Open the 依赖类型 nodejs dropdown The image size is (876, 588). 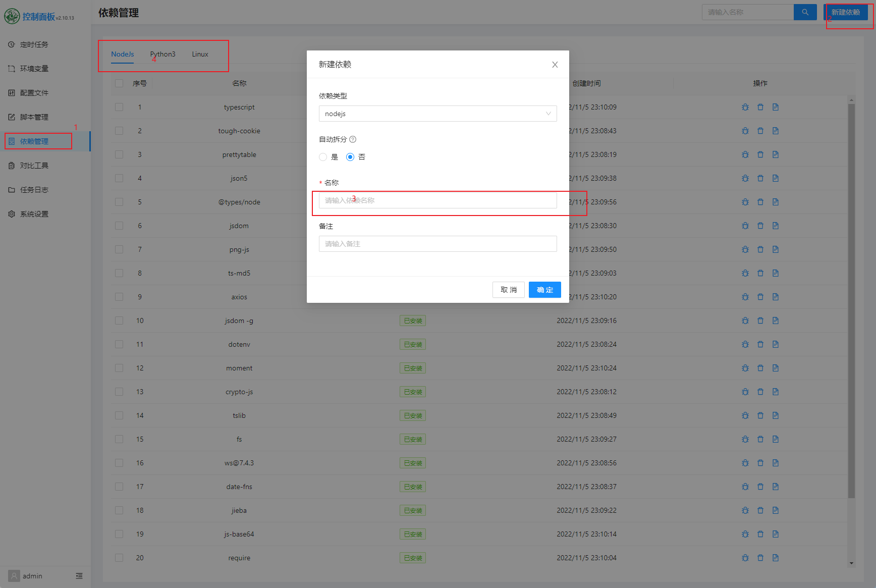(x=437, y=114)
